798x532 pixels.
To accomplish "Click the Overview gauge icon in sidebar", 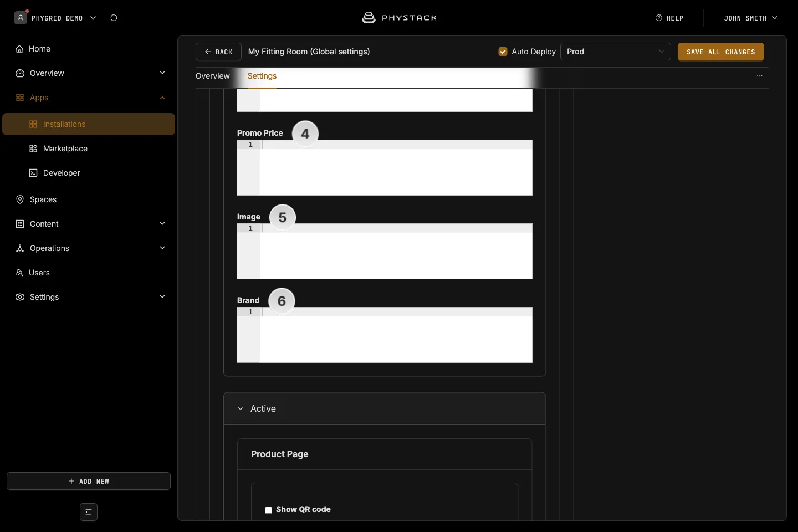I will pyautogui.click(x=20, y=73).
